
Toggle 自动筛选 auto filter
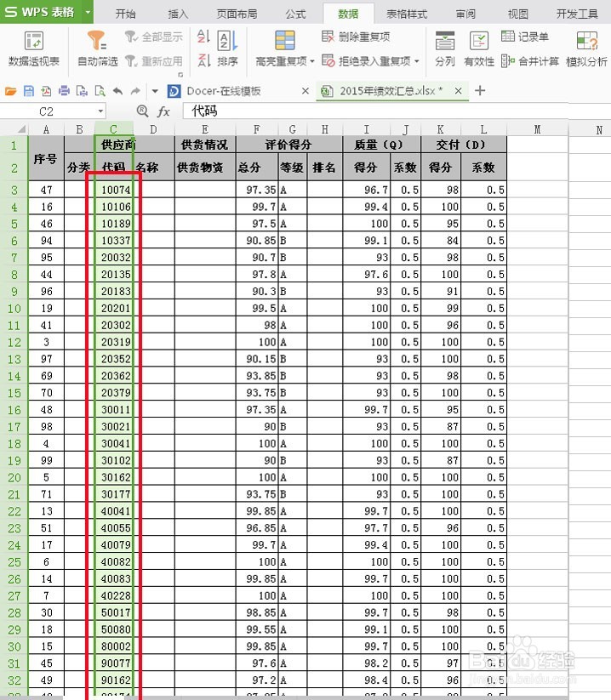pyautogui.click(x=97, y=48)
